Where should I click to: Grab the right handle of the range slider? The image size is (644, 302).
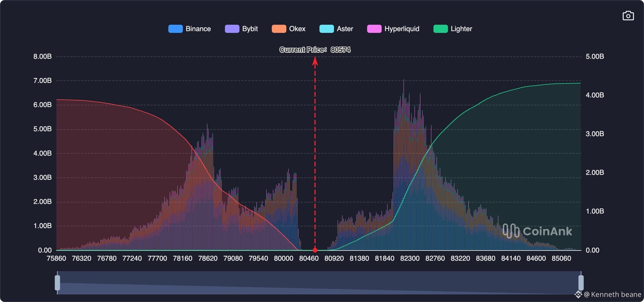581,283
